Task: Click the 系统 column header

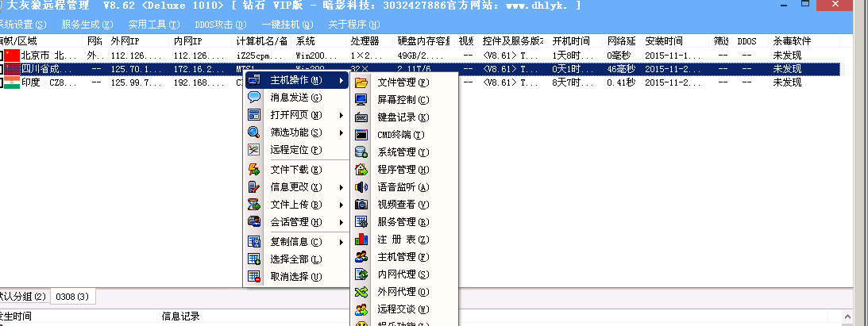Action: pyautogui.click(x=319, y=41)
